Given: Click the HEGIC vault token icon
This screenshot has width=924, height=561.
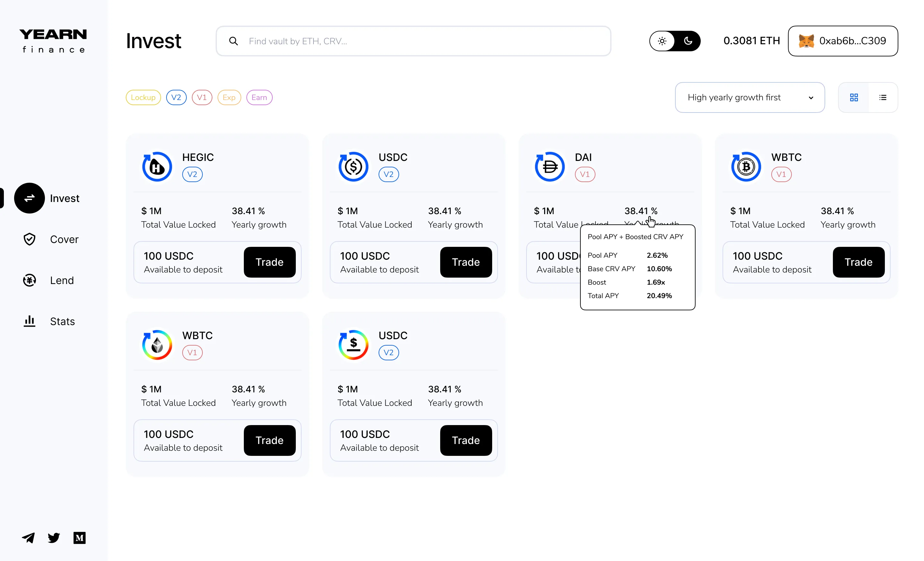Looking at the screenshot, I should (157, 167).
